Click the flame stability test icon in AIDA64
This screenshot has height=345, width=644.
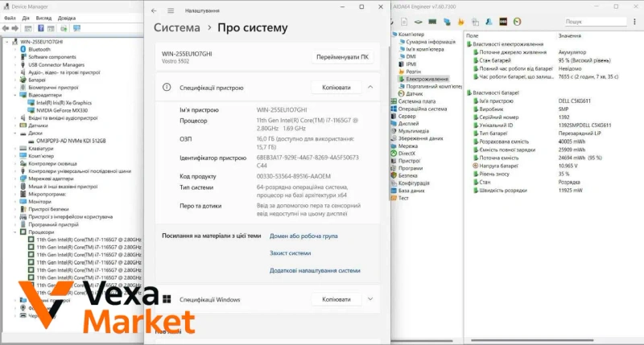460,22
